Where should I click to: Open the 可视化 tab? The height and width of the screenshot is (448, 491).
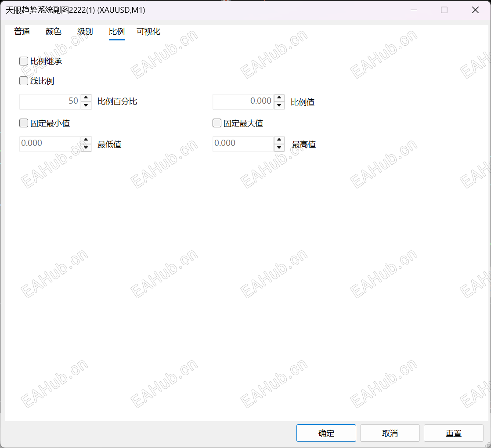tap(148, 32)
